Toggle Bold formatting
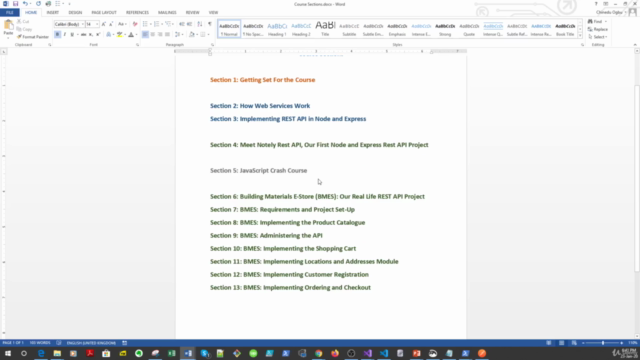This screenshot has height=360, width=640. point(58,35)
